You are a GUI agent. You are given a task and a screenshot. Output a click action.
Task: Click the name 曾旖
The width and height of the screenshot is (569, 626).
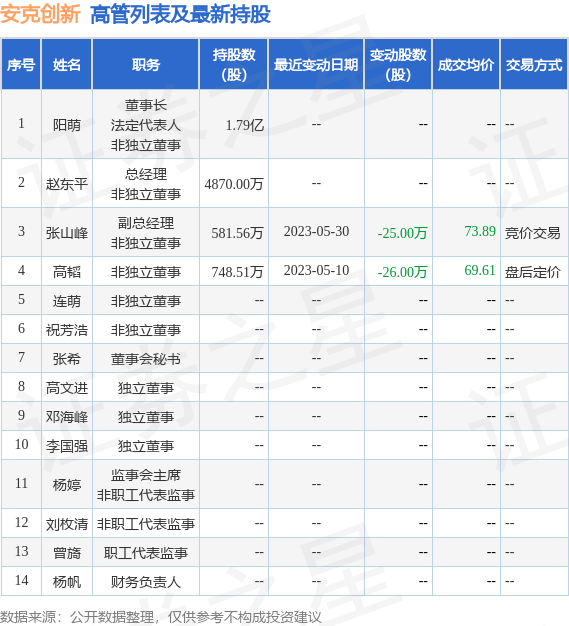click(x=67, y=553)
